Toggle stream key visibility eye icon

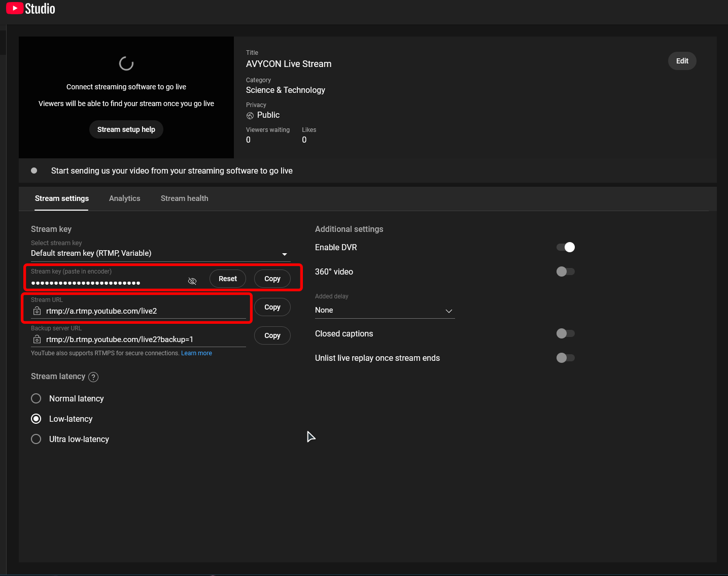(192, 281)
